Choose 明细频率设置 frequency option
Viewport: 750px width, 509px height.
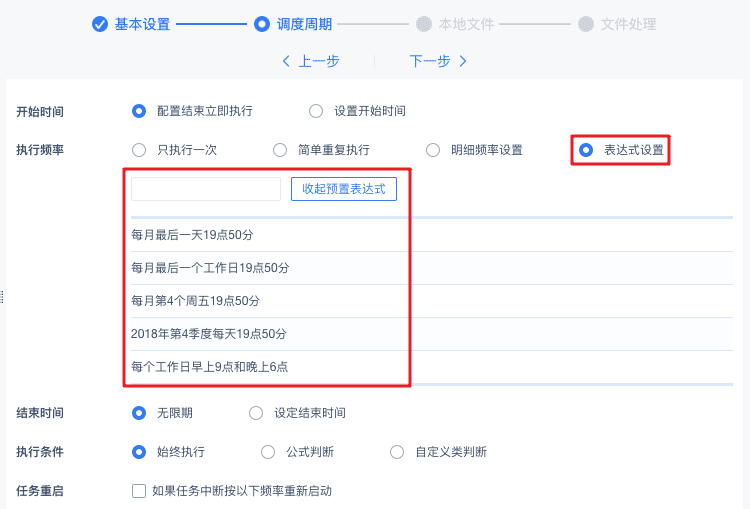click(x=433, y=150)
